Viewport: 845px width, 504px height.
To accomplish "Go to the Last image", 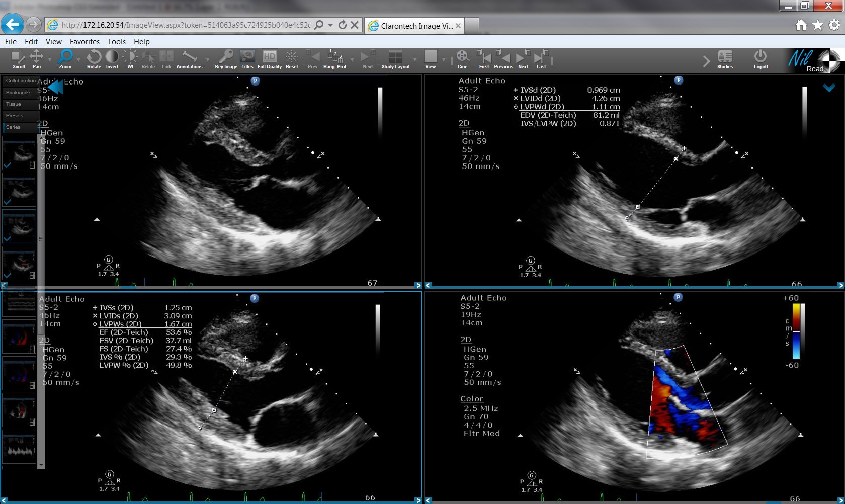I will pyautogui.click(x=541, y=59).
